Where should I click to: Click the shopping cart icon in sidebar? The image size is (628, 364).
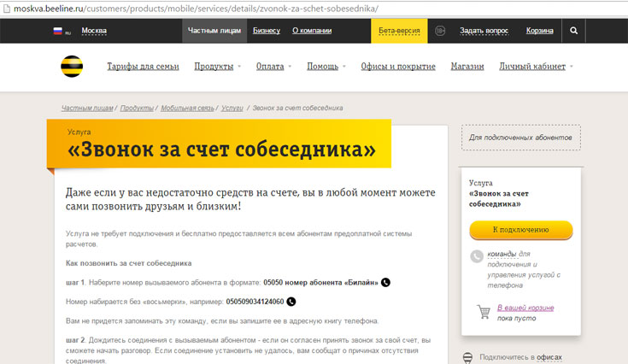[x=484, y=312]
